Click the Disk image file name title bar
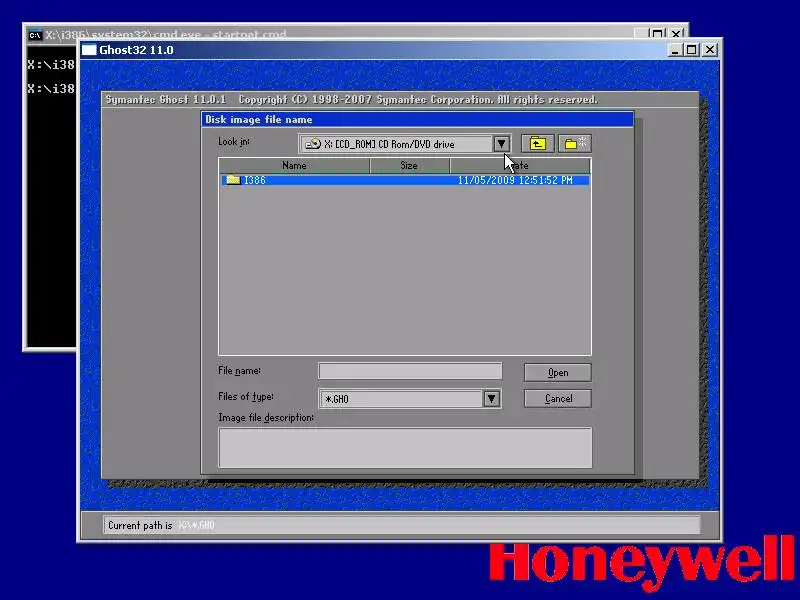Viewport: 800px width, 600px height. coord(417,119)
